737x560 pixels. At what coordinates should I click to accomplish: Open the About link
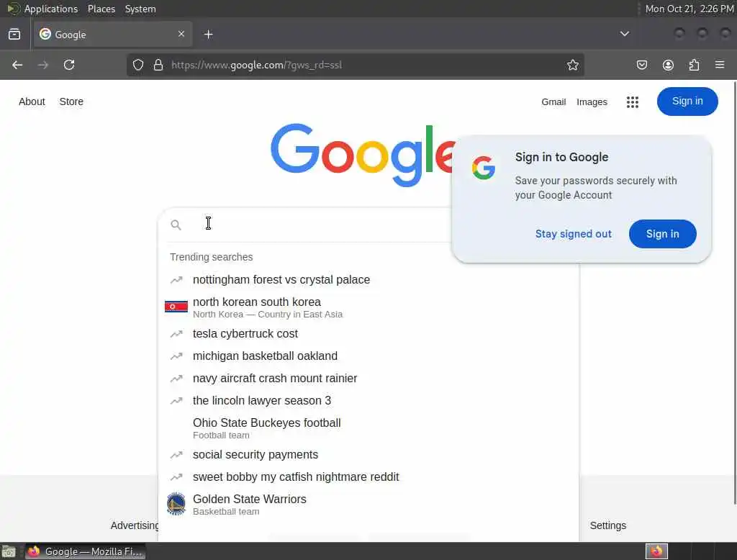coord(32,101)
